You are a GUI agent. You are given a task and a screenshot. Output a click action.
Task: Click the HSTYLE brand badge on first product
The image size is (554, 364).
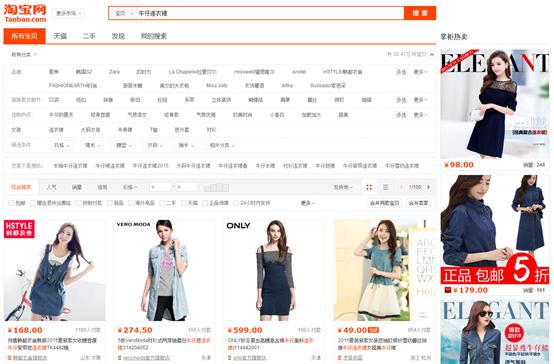tap(19, 229)
